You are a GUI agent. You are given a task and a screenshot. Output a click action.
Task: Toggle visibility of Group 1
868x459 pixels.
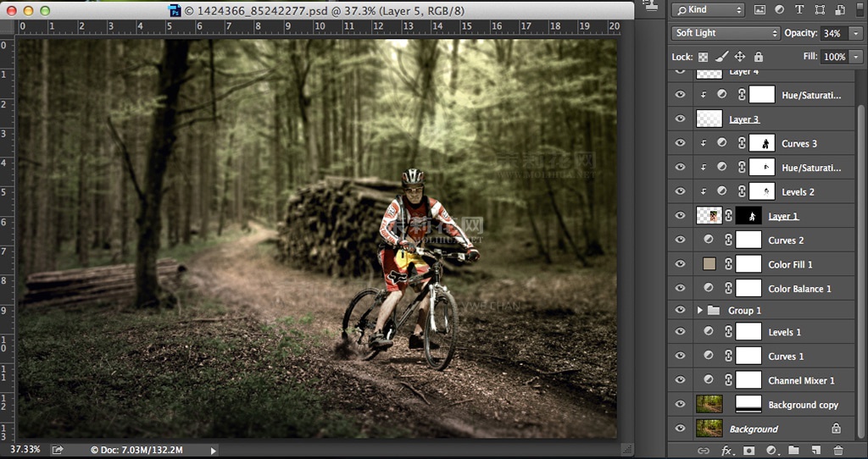pos(681,310)
